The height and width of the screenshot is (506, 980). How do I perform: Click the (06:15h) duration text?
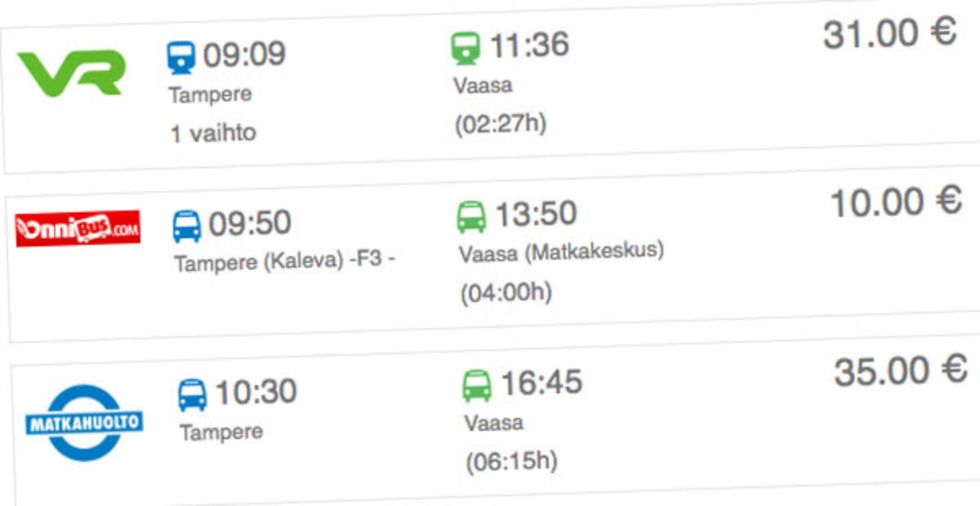click(511, 462)
